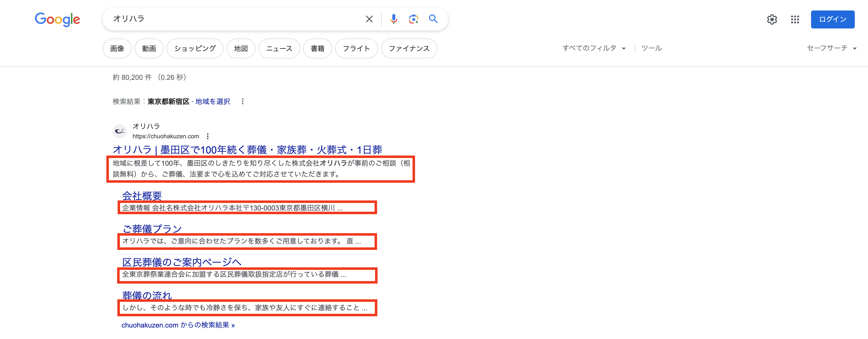Clear the search box with X icon
The width and height of the screenshot is (868, 339).
(369, 19)
